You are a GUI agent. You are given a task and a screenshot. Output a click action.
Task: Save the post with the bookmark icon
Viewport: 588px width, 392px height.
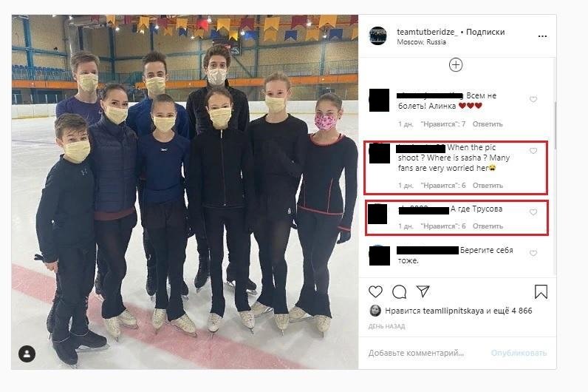coord(541,291)
